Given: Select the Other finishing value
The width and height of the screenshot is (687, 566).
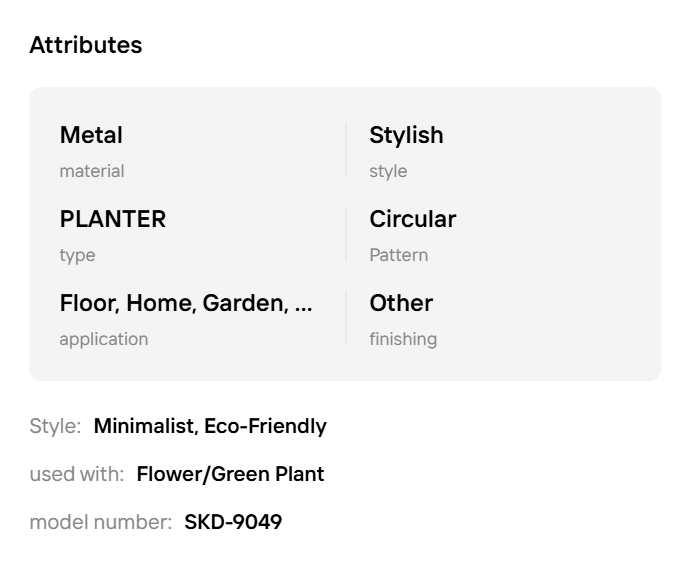Looking at the screenshot, I should [x=401, y=303].
